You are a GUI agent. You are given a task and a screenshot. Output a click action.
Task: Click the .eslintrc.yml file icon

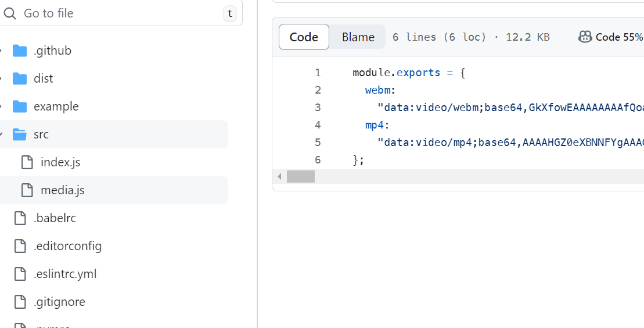click(20, 274)
